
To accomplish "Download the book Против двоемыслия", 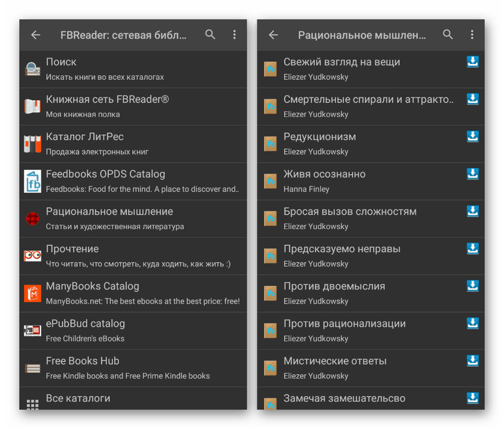I will (473, 286).
